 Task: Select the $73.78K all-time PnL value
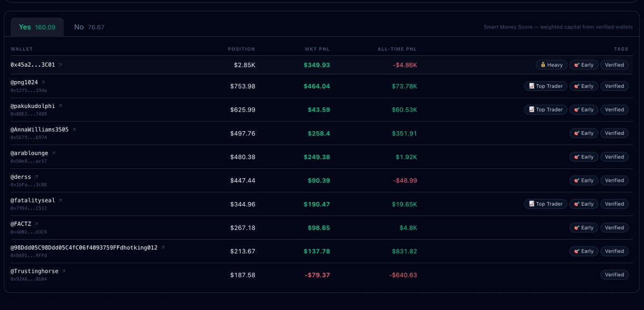[x=404, y=86]
